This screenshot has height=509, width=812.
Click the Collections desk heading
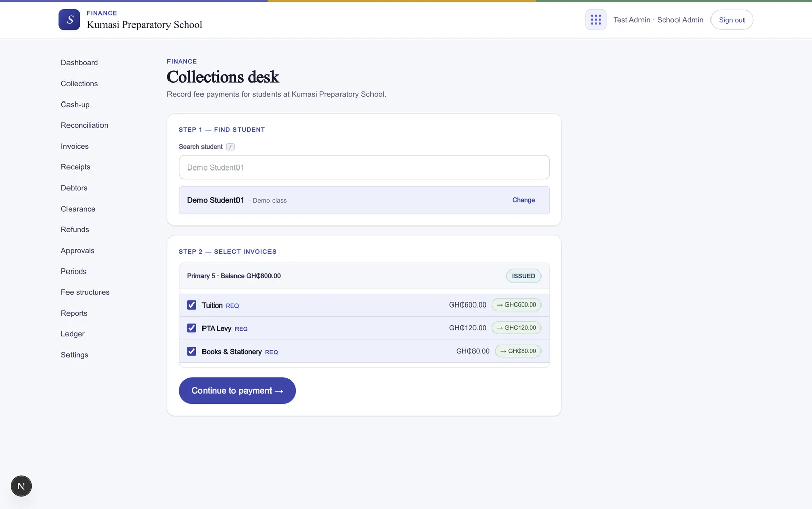pos(223,77)
